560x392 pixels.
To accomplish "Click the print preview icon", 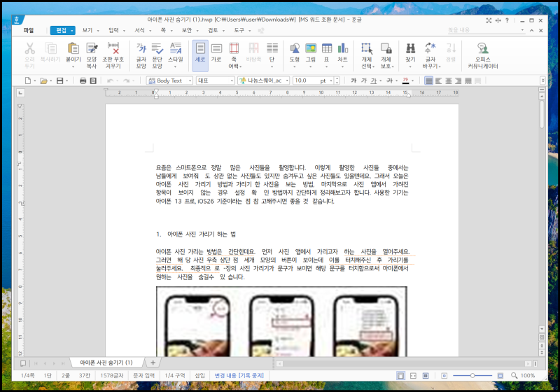I will pyautogui.click(x=93, y=80).
